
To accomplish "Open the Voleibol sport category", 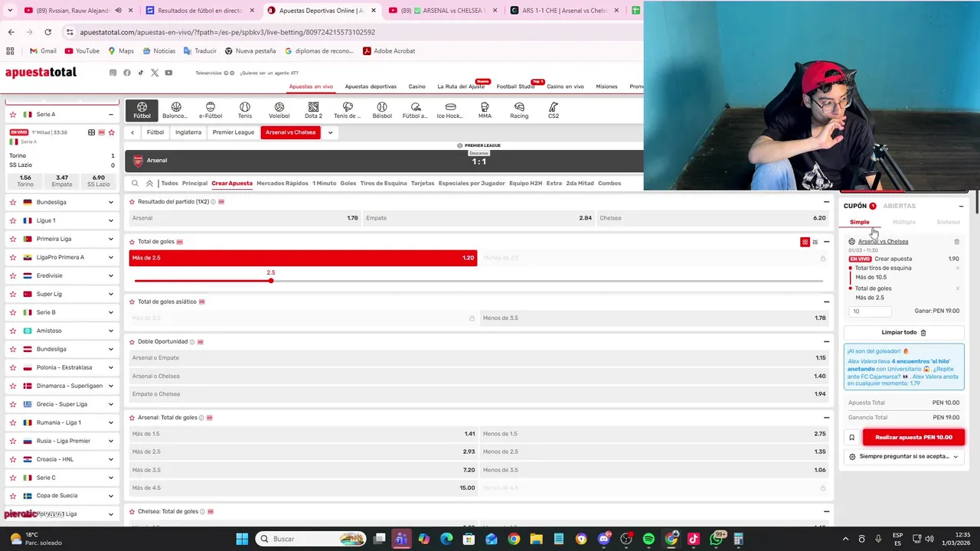I will 279,110.
